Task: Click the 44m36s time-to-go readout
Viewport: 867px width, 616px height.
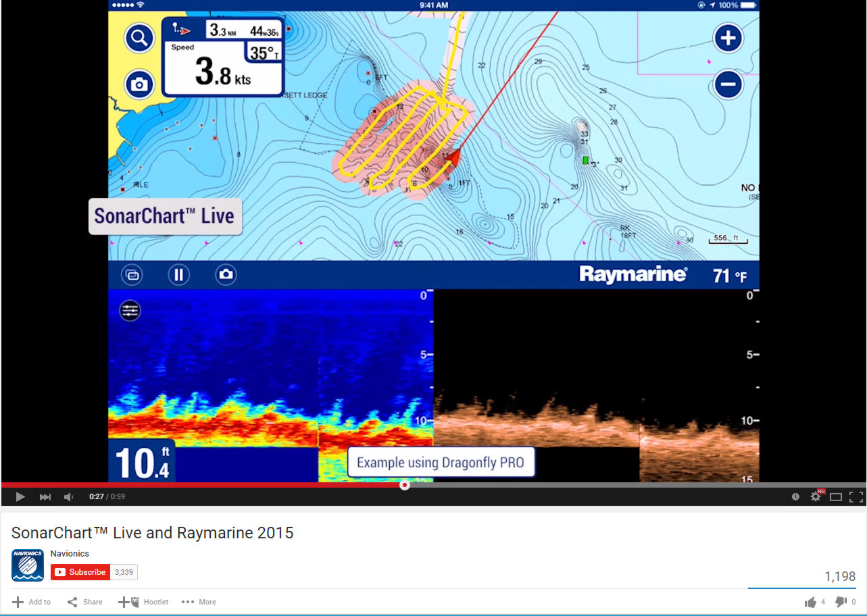Action: point(264,31)
